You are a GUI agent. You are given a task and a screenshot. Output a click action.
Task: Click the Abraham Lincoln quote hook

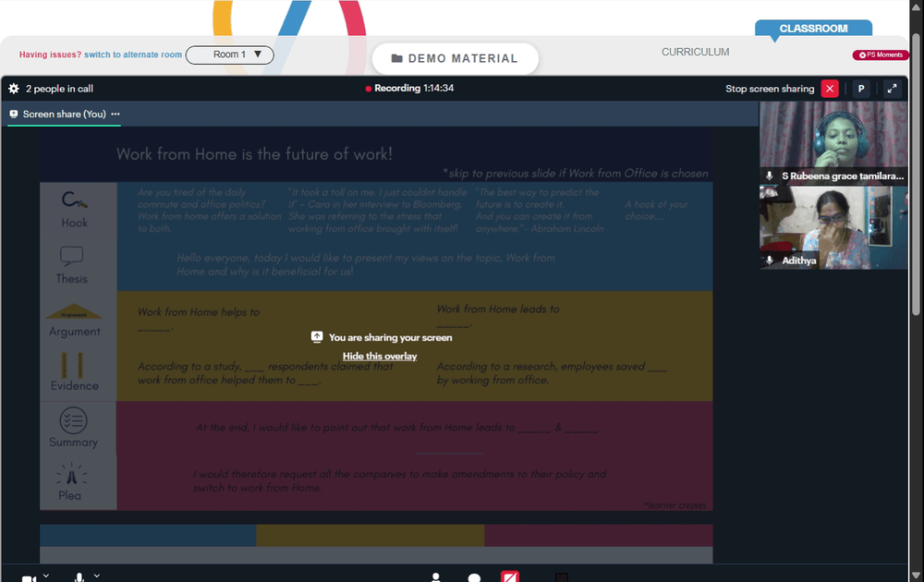[540, 211]
